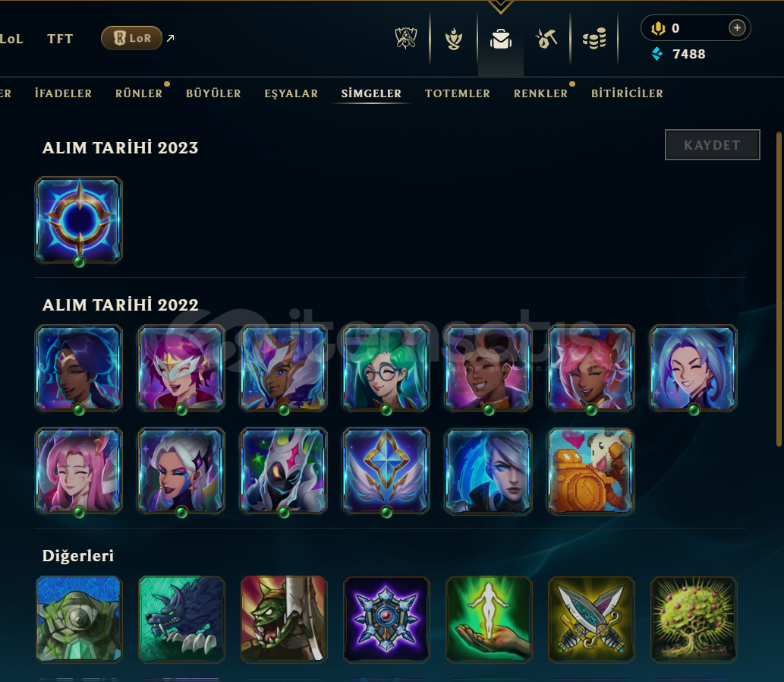The image size is (784, 682).
Task: Open the hammer and anvil crafting icon
Action: pyautogui.click(x=546, y=39)
